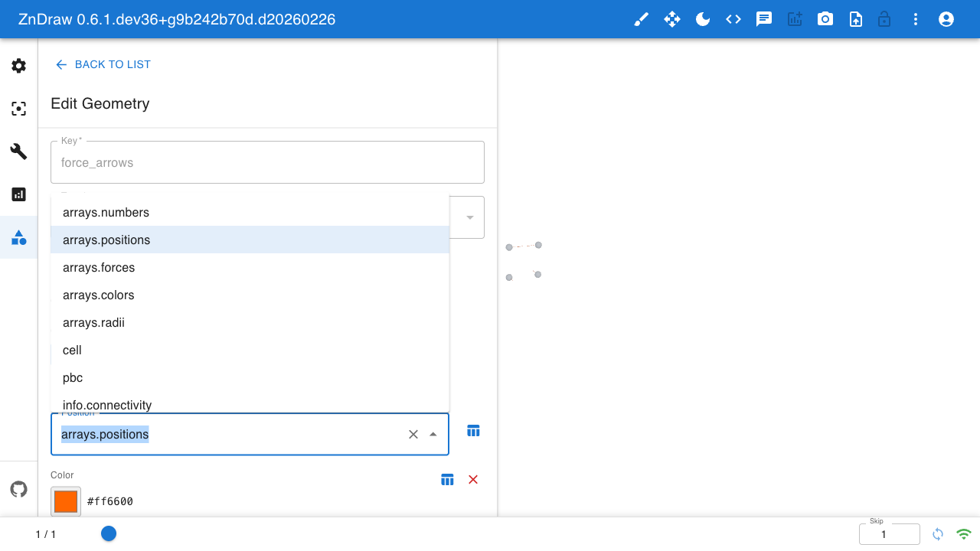Screen dimensions: 980x551
Task: Open the three-dot more options menu
Action: [x=916, y=19]
